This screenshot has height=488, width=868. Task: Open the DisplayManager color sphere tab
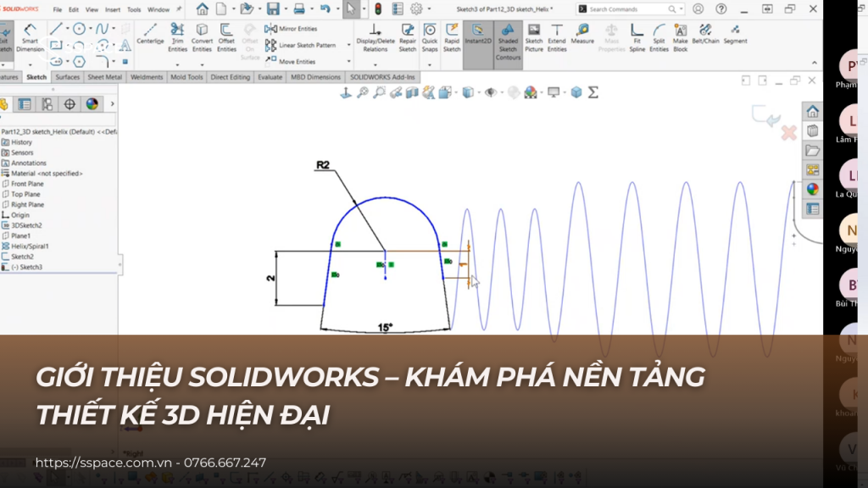pyautogui.click(x=92, y=104)
